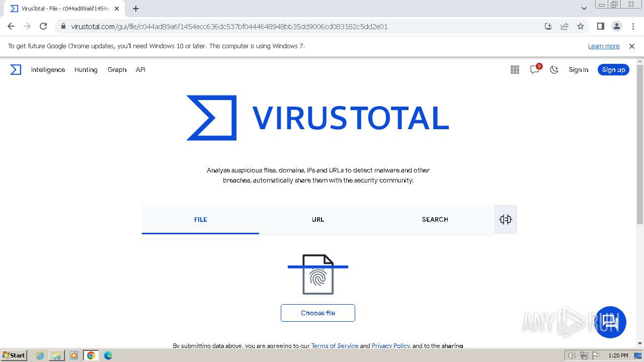The height and width of the screenshot is (362, 644).
Task: Open Internet Explorer from taskbar
Action: (x=40, y=355)
